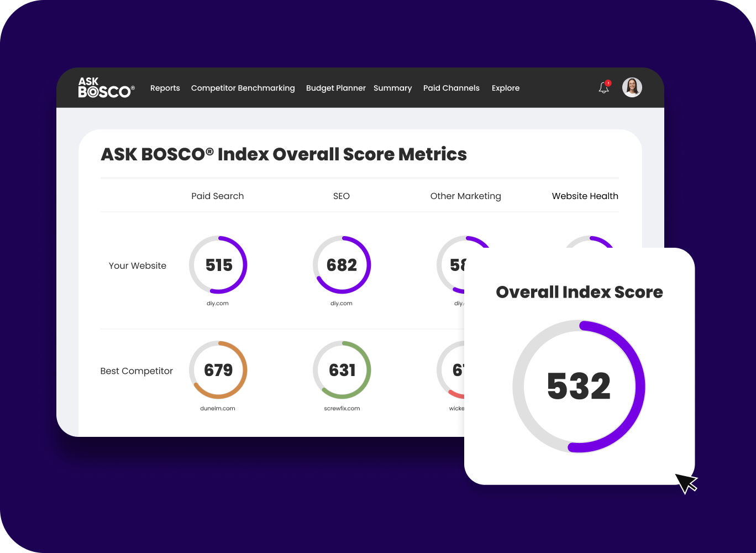Click the 515 Paid Search score gauge
The image size is (756, 553).
(x=218, y=265)
